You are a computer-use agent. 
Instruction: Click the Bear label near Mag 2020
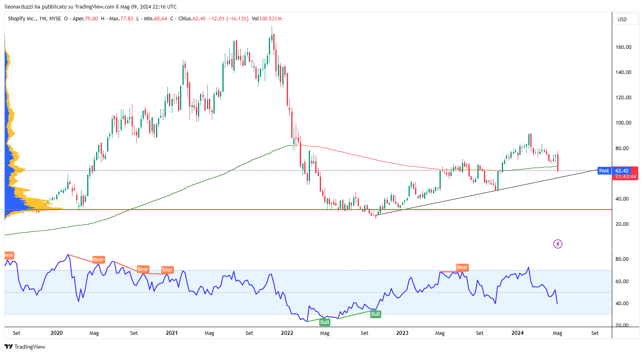tap(98, 260)
